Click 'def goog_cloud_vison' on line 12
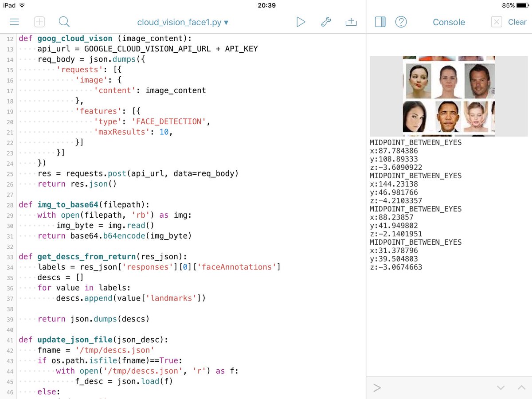The image size is (532, 399). [66, 38]
